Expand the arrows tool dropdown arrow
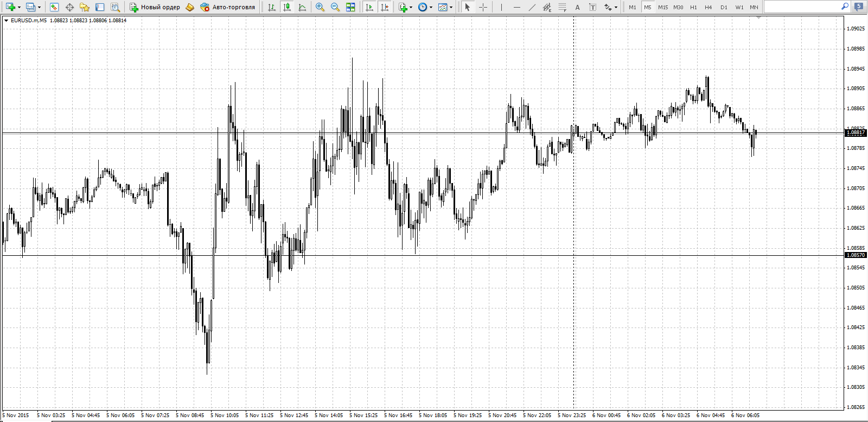This screenshot has width=868, height=422. [616, 7]
